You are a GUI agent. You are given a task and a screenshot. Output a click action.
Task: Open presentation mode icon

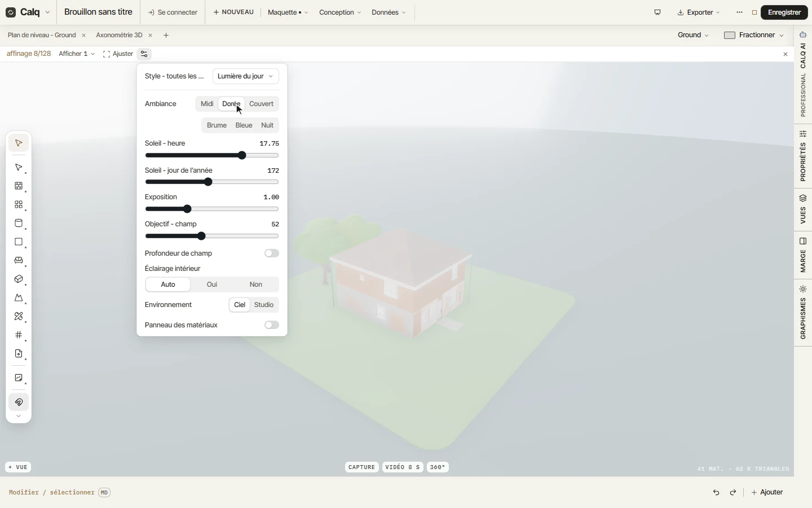pos(657,12)
